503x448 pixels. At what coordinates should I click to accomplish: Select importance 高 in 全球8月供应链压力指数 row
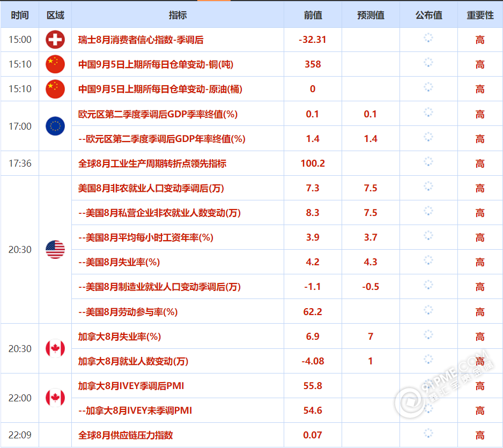[x=480, y=435]
